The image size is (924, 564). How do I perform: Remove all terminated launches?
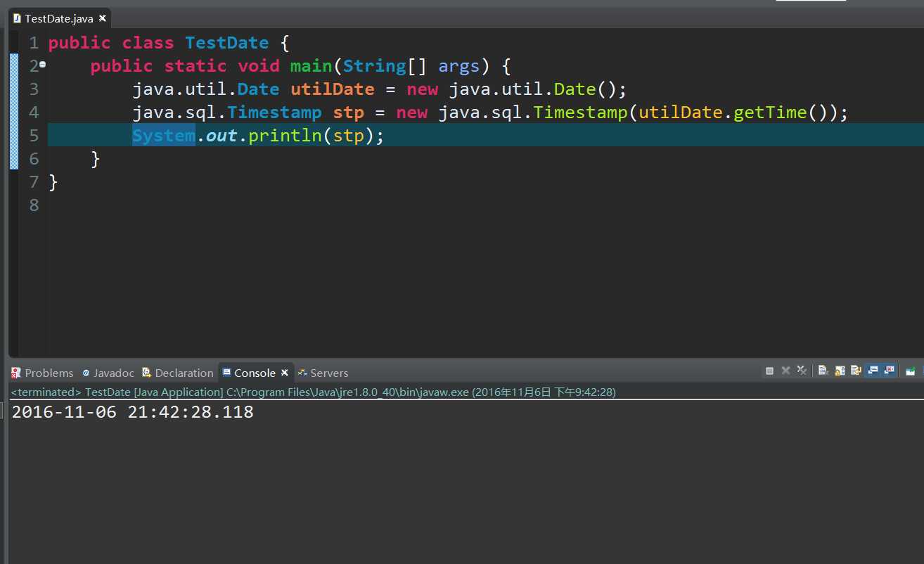pyautogui.click(x=802, y=371)
